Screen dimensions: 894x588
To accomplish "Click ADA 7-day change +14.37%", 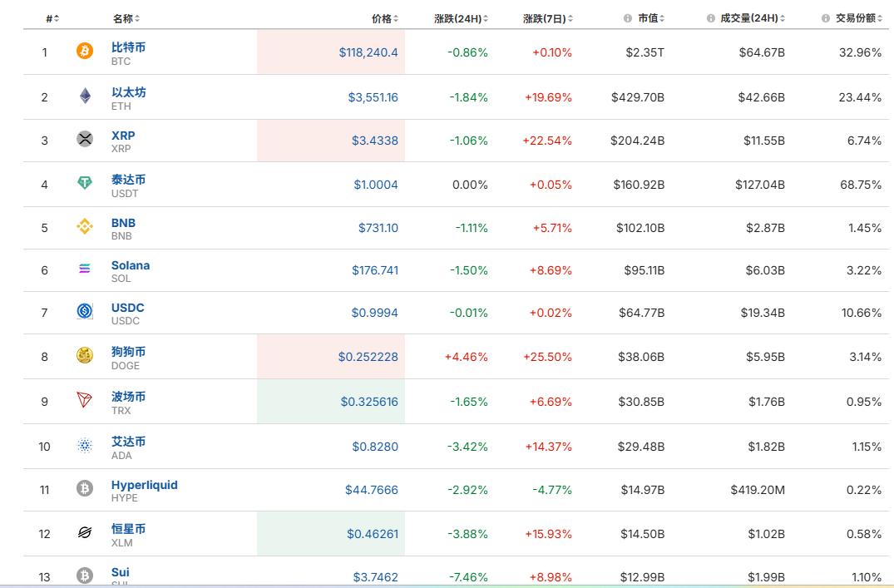I will (x=548, y=447).
